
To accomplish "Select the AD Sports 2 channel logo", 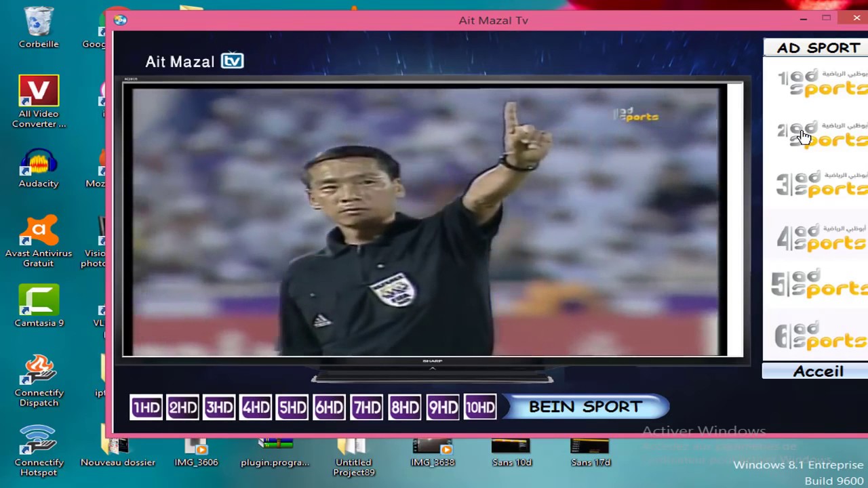I will [x=822, y=134].
